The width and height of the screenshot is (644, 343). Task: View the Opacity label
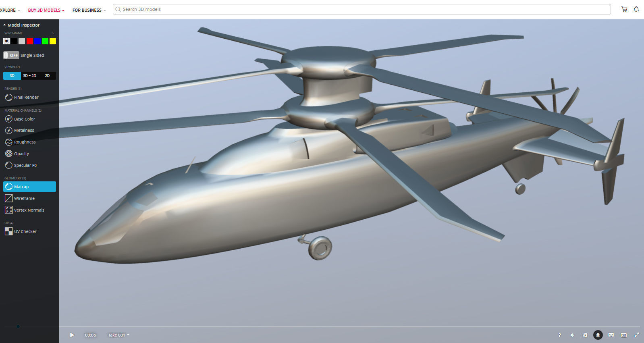(x=21, y=154)
